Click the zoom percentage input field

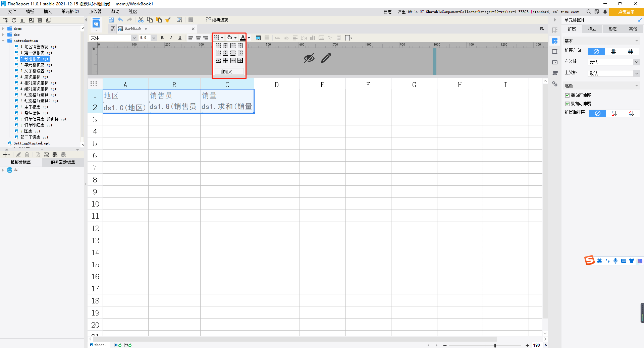click(537, 345)
